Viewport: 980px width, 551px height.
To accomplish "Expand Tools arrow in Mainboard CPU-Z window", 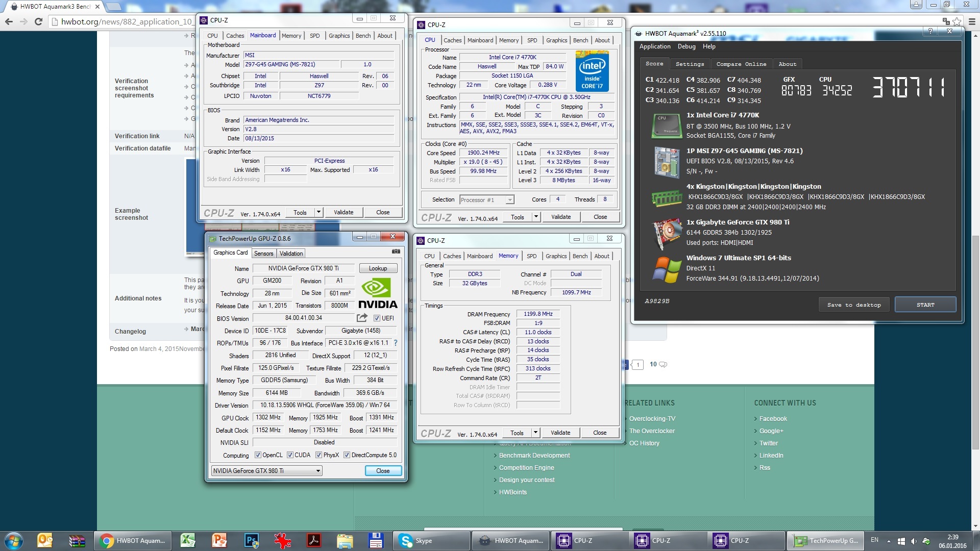I will tap(318, 212).
